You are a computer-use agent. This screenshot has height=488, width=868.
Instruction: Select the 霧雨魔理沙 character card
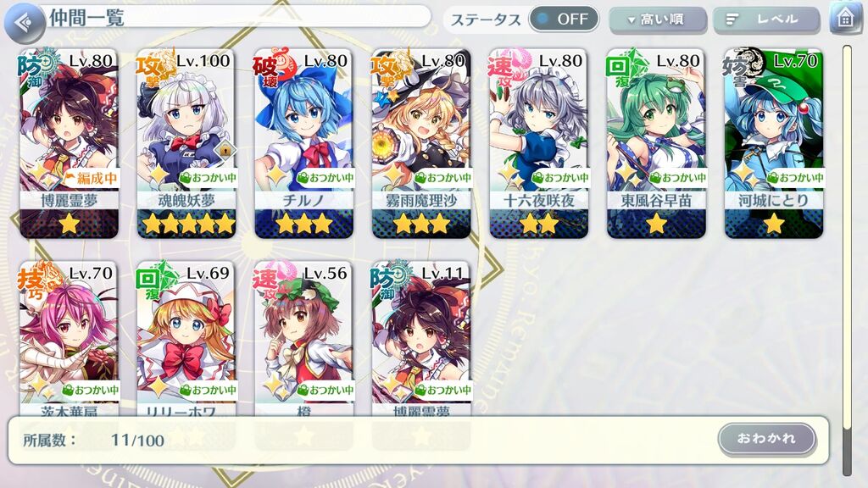coord(421,144)
